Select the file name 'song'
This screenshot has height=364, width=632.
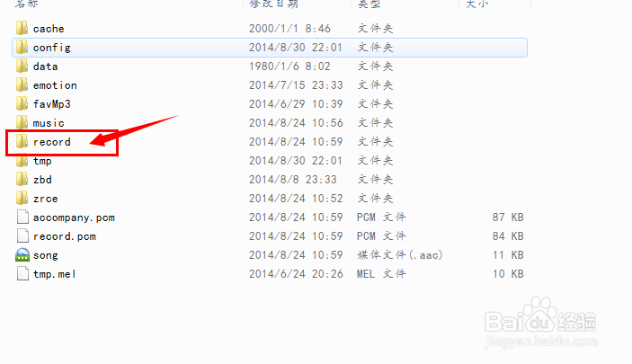[46, 255]
